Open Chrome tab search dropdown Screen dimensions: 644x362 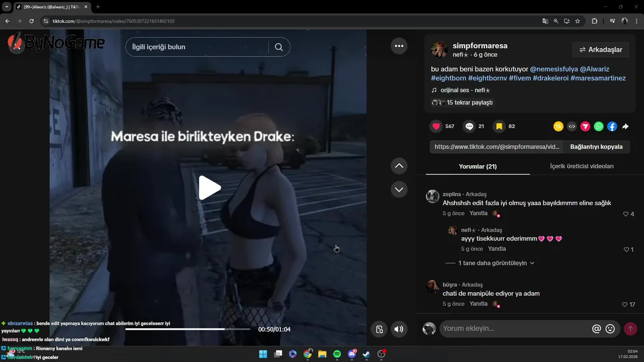7,7
